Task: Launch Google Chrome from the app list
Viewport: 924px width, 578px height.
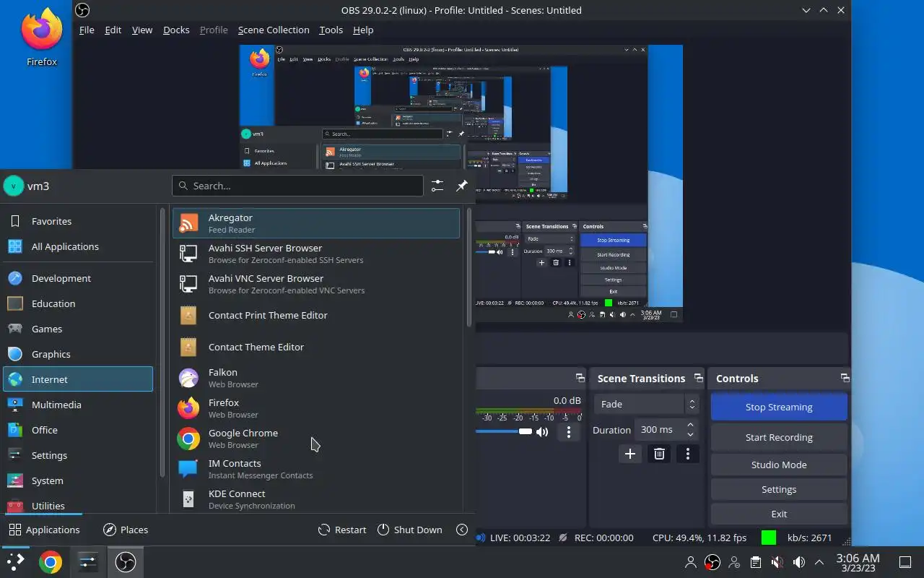Action: click(316, 439)
